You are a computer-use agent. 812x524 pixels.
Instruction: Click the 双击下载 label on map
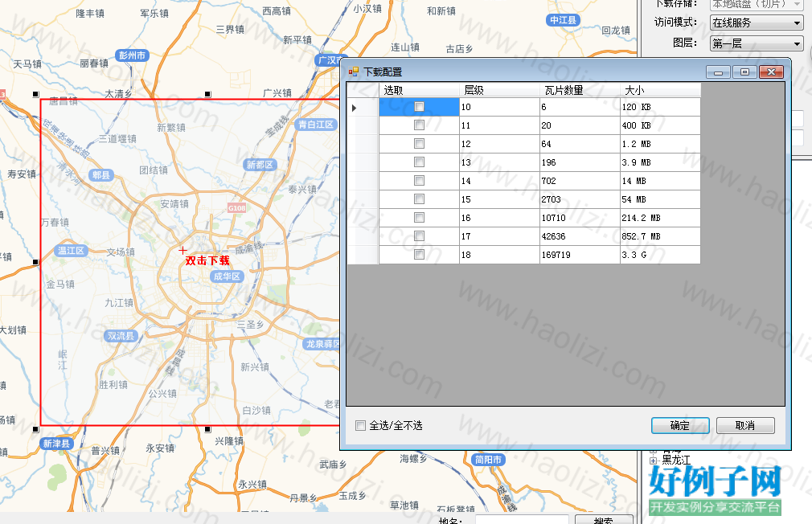point(207,260)
